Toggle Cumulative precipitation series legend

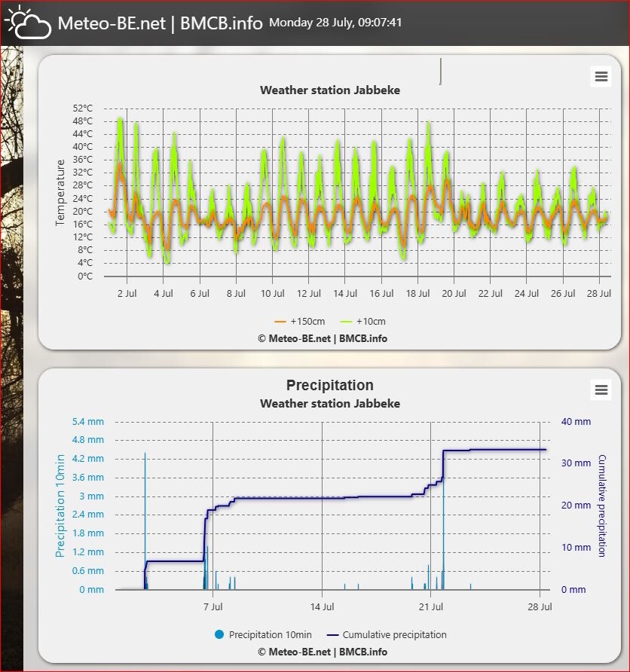coord(387,635)
